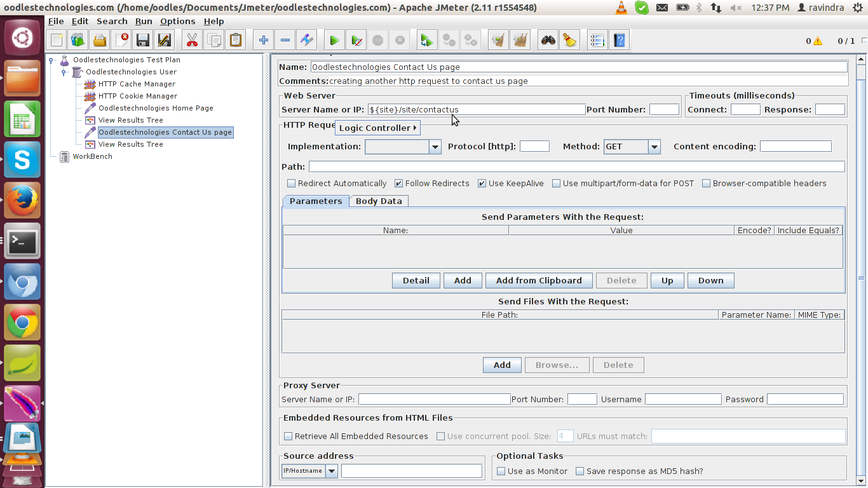Switch to the Parameters tab

pyautogui.click(x=316, y=201)
